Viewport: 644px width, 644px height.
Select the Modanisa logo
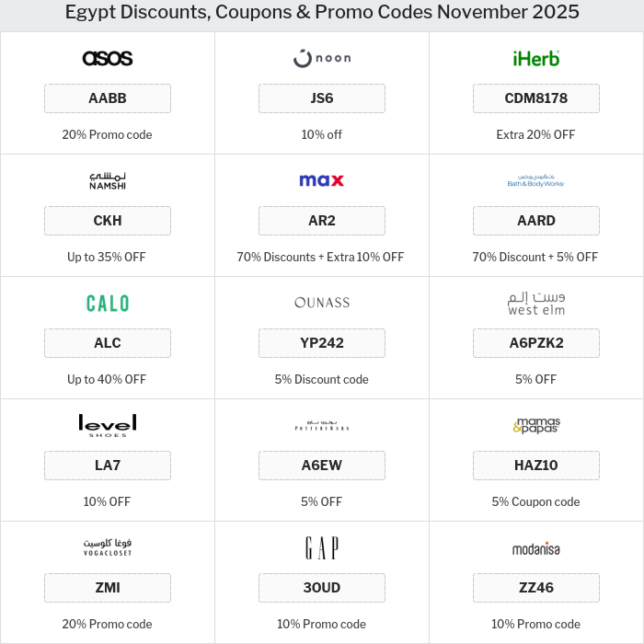pos(535,548)
